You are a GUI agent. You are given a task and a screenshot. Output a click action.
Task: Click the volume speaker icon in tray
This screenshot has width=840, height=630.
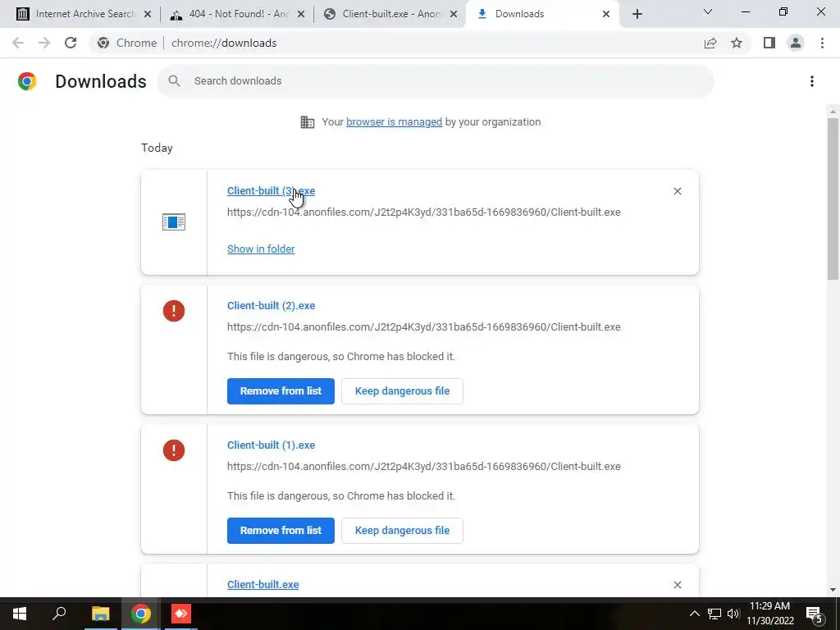pyautogui.click(x=733, y=614)
